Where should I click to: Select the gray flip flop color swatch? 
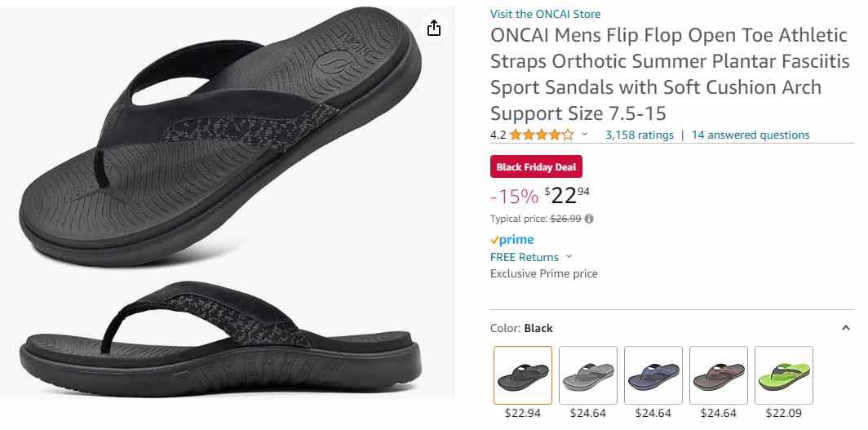pos(588,375)
